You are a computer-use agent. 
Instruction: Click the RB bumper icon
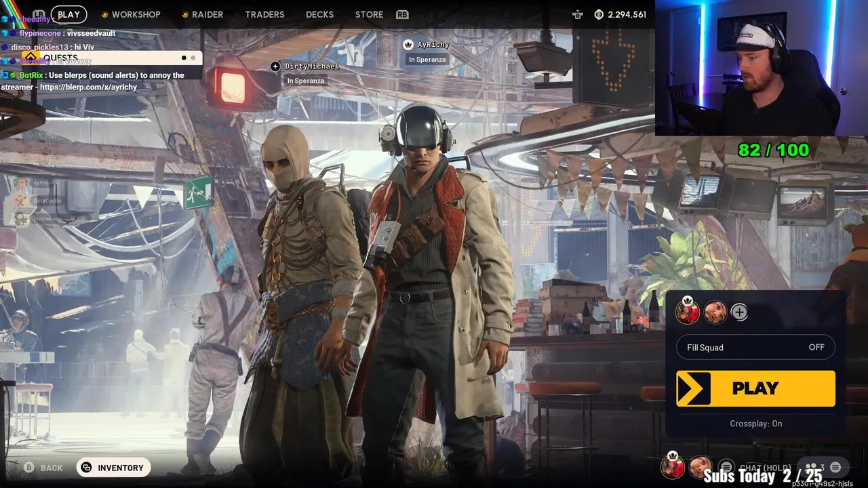[402, 14]
